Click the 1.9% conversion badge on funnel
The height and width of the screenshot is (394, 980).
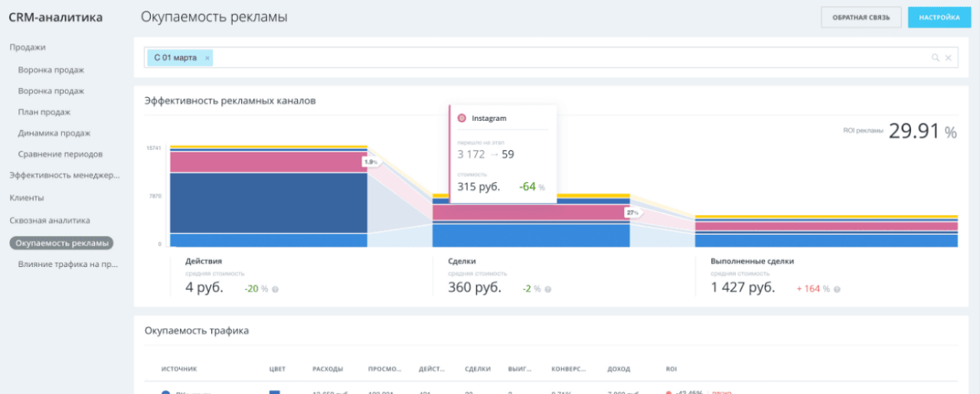[371, 162]
